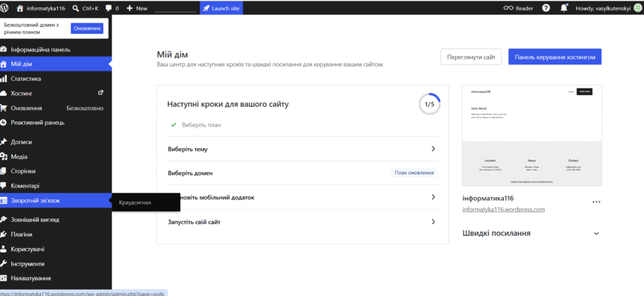Click the home icon next to informatyka116
This screenshot has width=644, height=296.
(20, 8)
